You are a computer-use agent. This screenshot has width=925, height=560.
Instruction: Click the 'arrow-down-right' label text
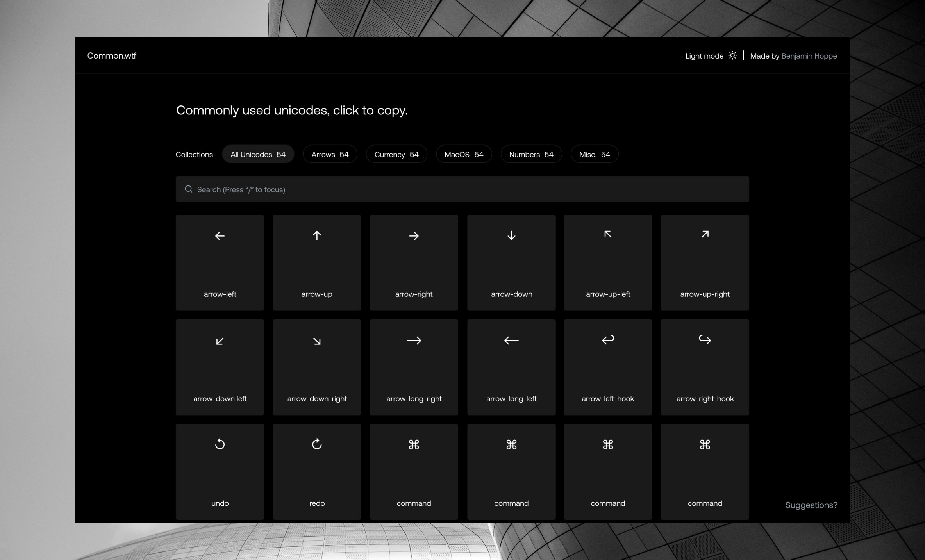(x=317, y=399)
